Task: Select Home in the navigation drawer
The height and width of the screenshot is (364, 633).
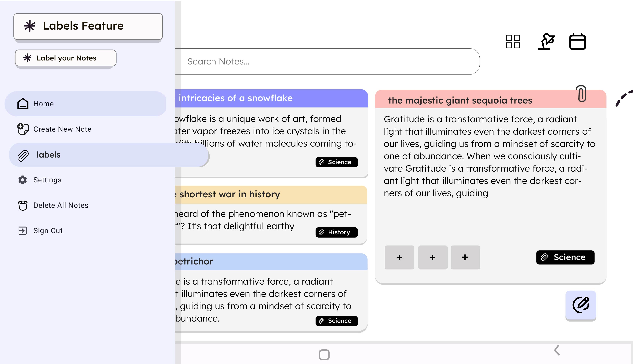Action: coord(86,104)
